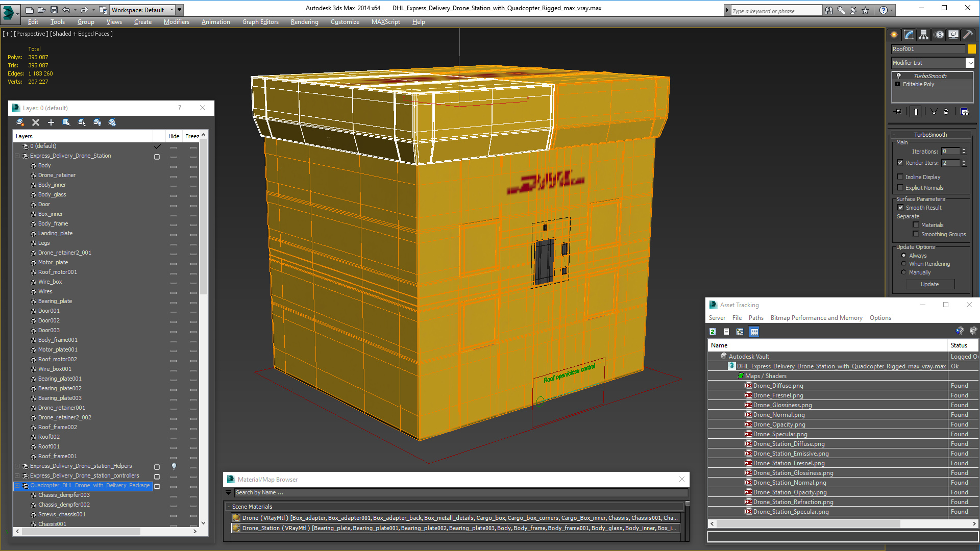Click the Hide/Unhide All Layers icon
Viewport: 980px width, 551px height.
[97, 122]
